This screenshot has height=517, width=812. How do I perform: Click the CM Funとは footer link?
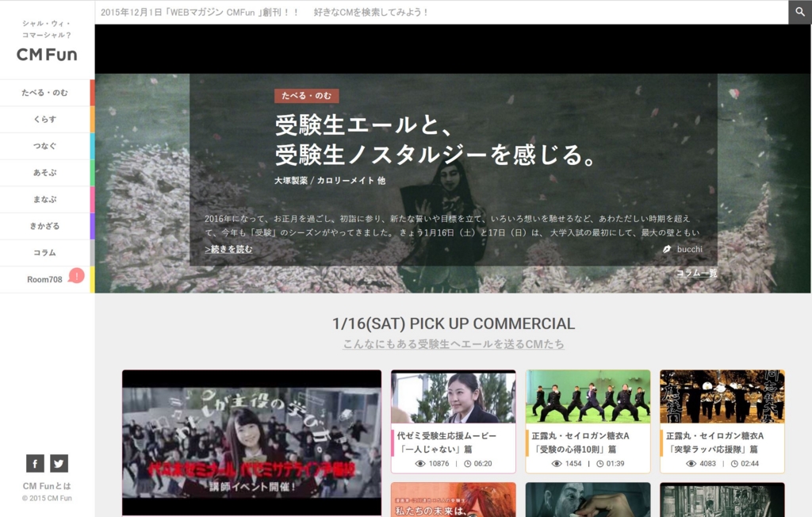click(47, 486)
